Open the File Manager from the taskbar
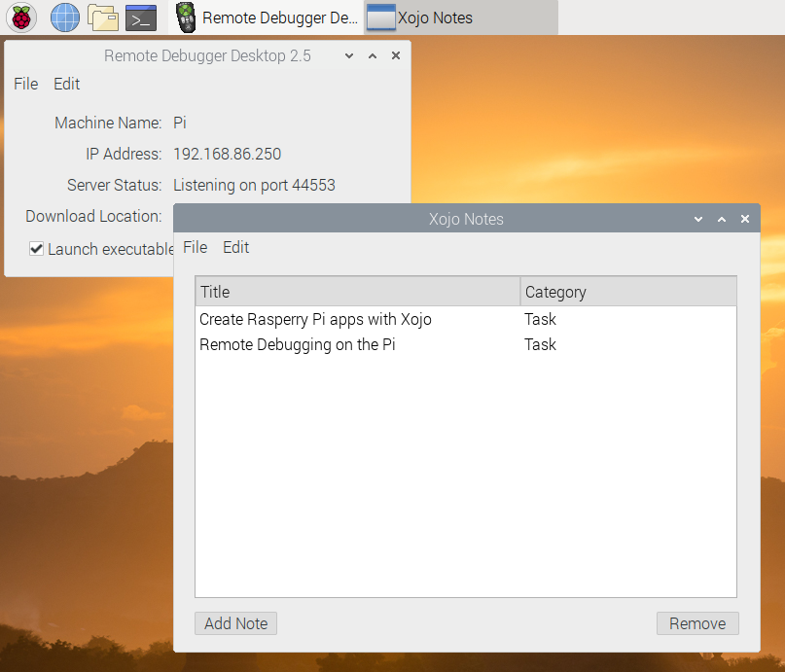Image resolution: width=785 pixels, height=672 pixels. [103, 18]
